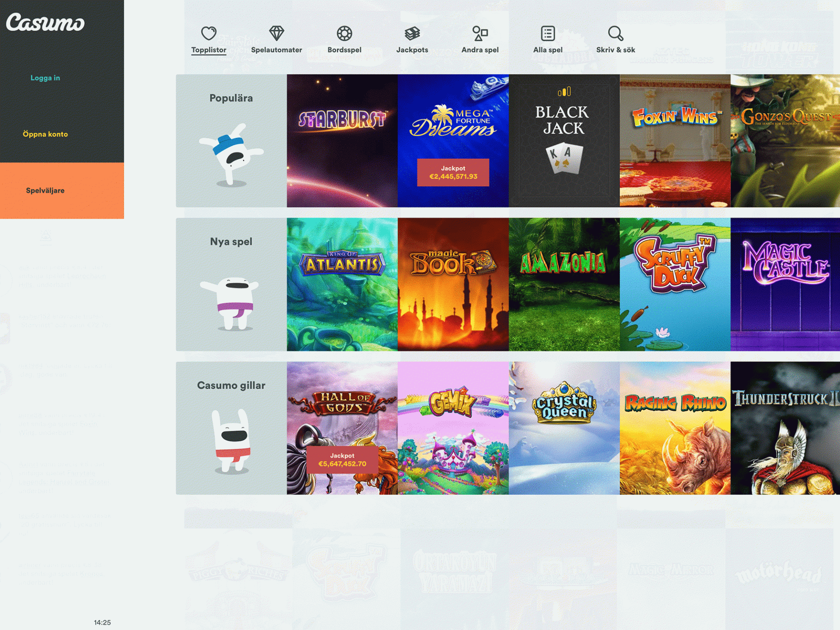Select the Amazonia game tile
This screenshot has width=840, height=630.
pos(564,284)
